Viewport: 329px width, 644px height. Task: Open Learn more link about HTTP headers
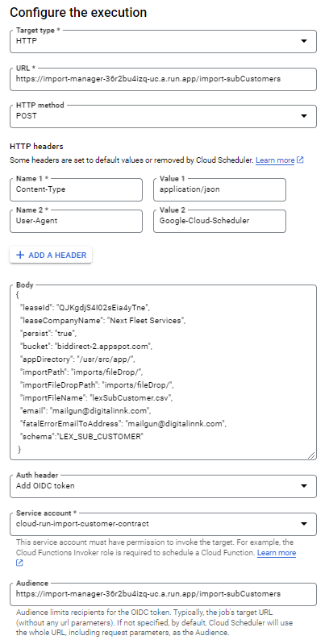tap(275, 160)
